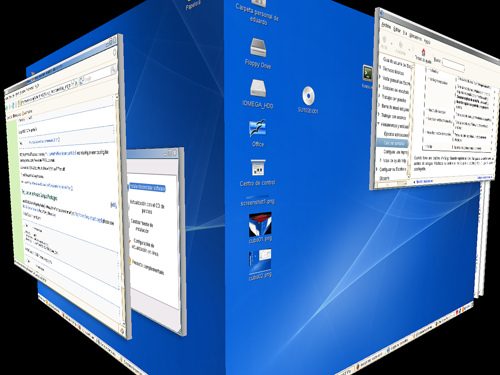Select the highlighted Instalar/desinstalar software entry
This screenshot has width=500, height=375.
point(148,188)
